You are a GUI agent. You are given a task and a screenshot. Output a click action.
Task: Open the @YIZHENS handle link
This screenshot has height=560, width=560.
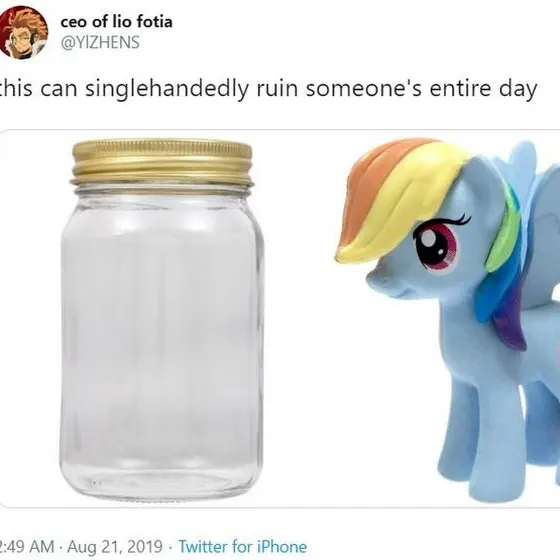[100, 42]
